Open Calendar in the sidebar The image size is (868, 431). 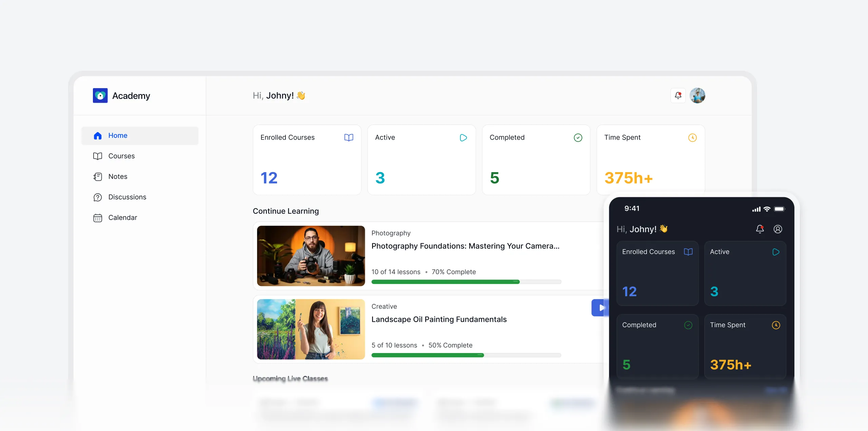tap(140, 218)
